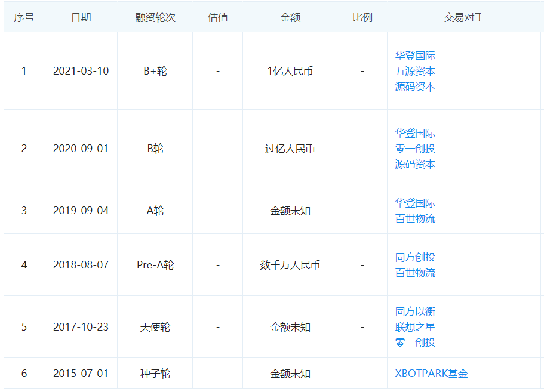Select the 1亿人民币 amount cell

pyautogui.click(x=290, y=71)
